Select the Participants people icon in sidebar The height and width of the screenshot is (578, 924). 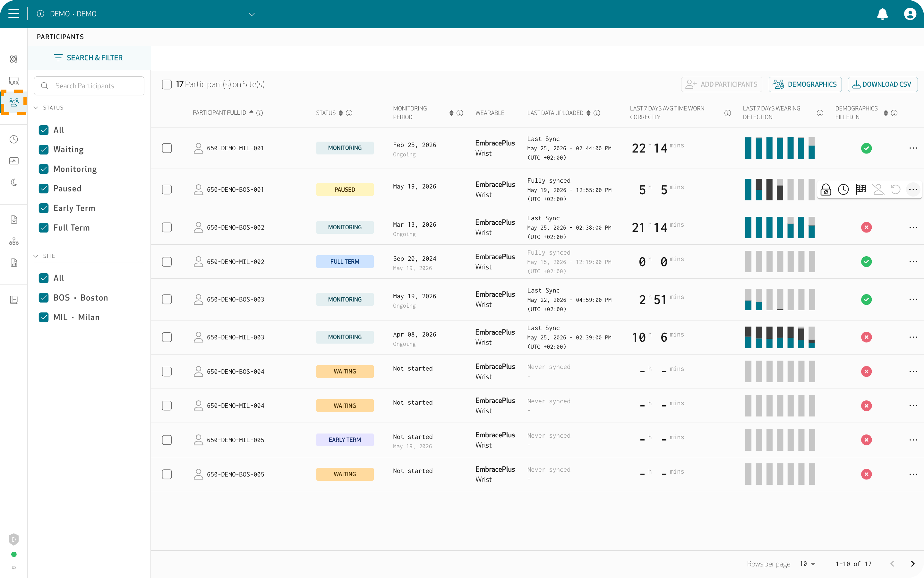tap(14, 102)
